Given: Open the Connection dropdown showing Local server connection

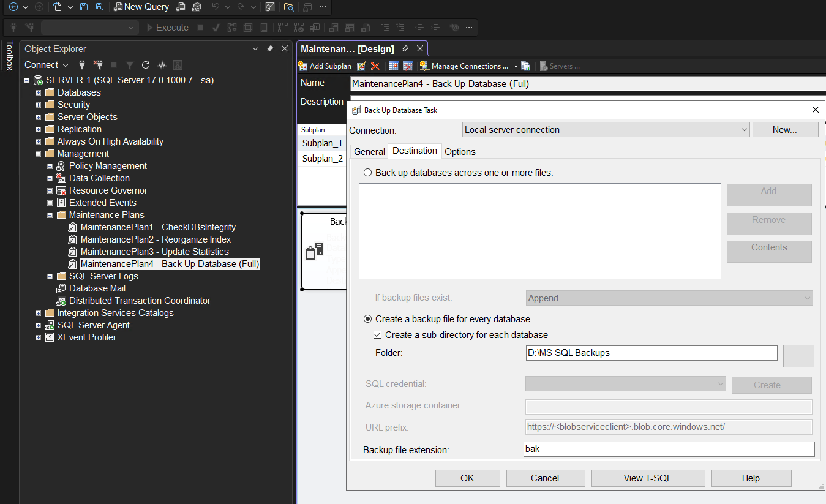Looking at the screenshot, I should pos(606,130).
